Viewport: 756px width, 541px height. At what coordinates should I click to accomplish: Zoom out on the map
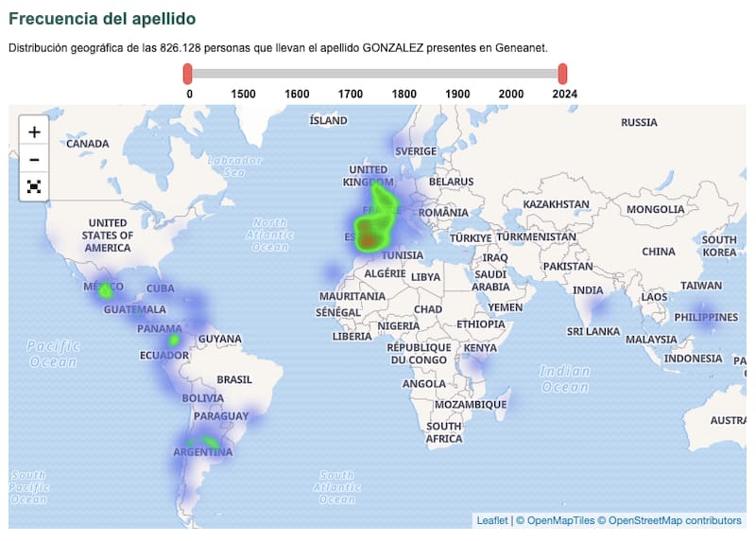pyautogui.click(x=34, y=160)
